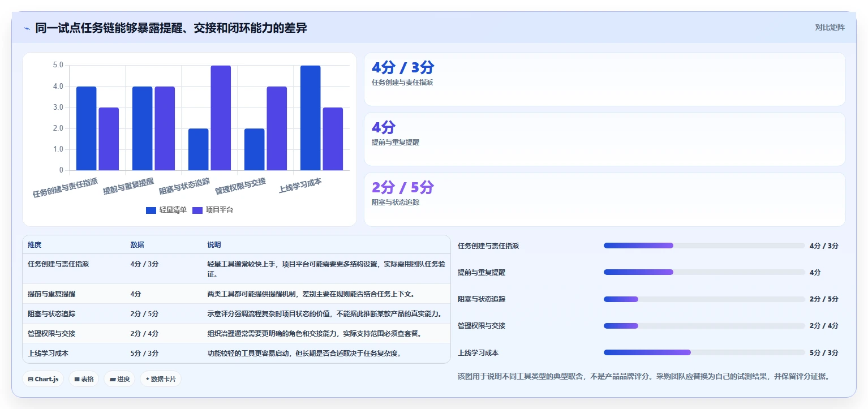The image size is (868, 409).
Task: Click the 阻塞与状态追踪 progress bar
Action: [704, 299]
